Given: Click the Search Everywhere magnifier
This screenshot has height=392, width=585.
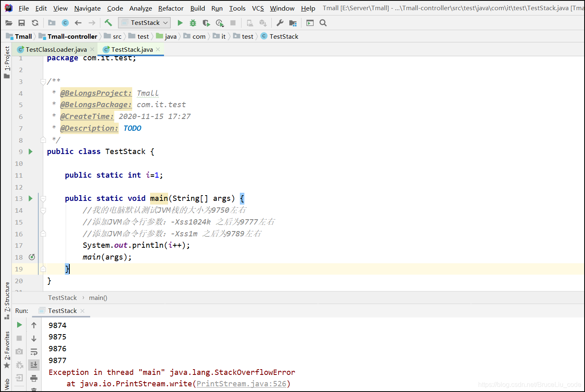Looking at the screenshot, I should coord(323,23).
